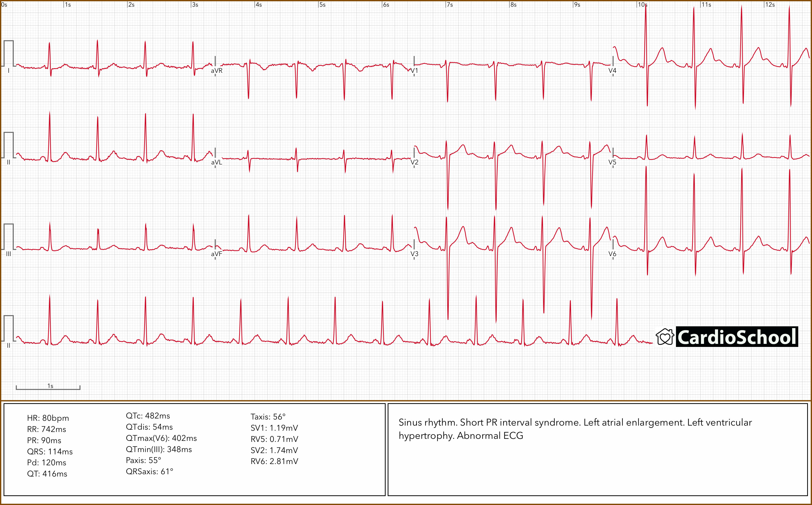Select the 'Taxis: 56°' value

[268, 417]
